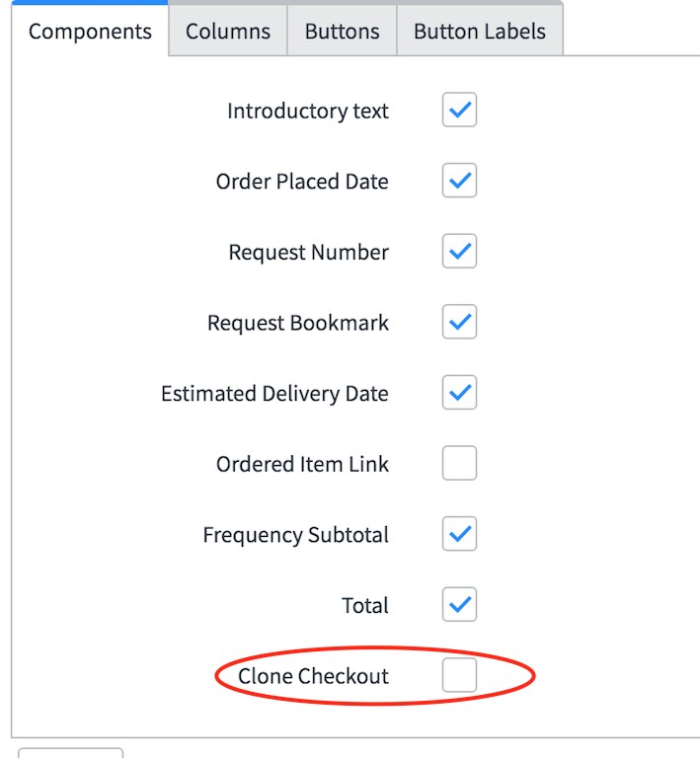The height and width of the screenshot is (758, 700).
Task: Enable the Ordered Item Link checkbox
Action: coord(459,463)
